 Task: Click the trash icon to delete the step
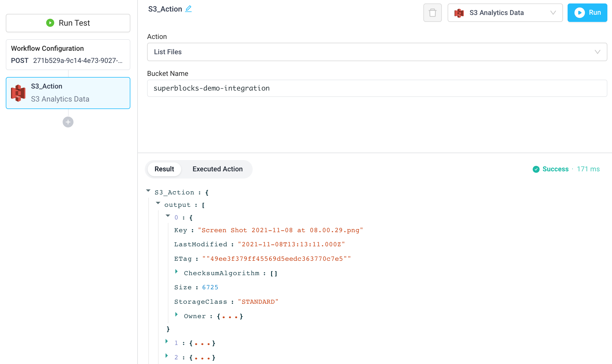pyautogui.click(x=432, y=12)
